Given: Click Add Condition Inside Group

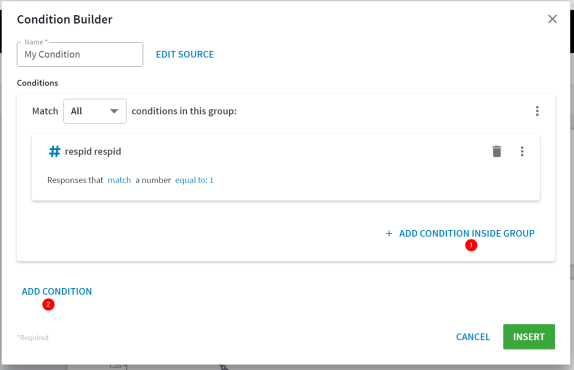Looking at the screenshot, I should click(460, 233).
